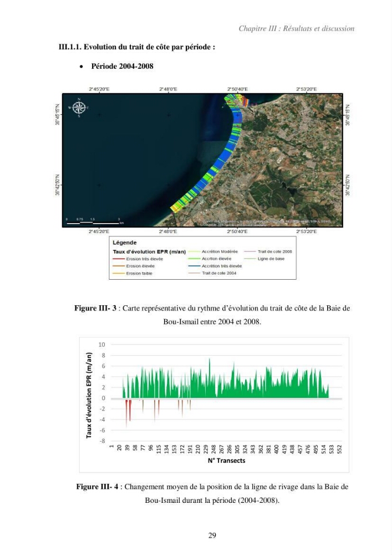Click the 'Trait de cote 2008' legend label
This screenshot has width=392, height=555.
275,251
